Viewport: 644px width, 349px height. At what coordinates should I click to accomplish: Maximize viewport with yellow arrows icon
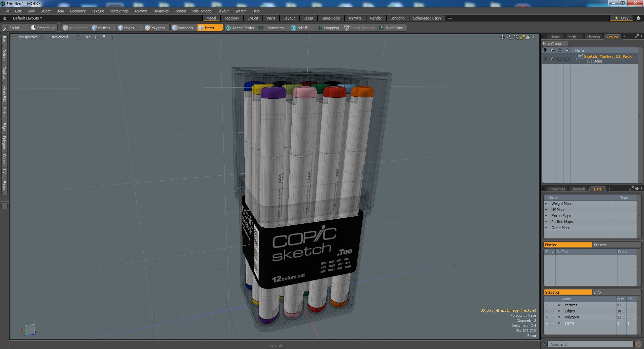click(x=522, y=37)
